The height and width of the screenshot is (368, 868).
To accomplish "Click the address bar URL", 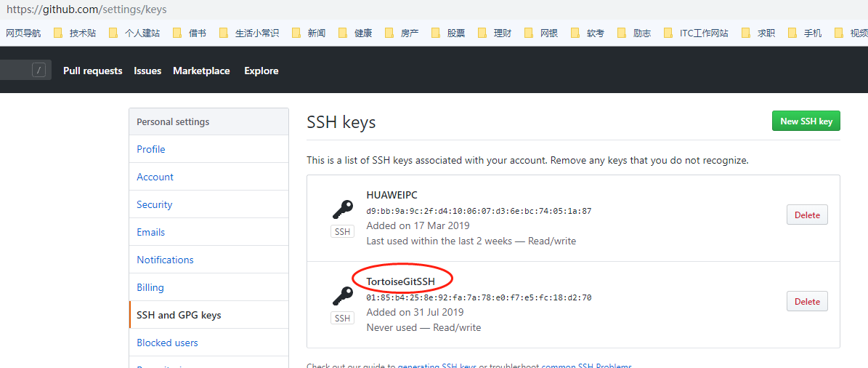I will [86, 9].
